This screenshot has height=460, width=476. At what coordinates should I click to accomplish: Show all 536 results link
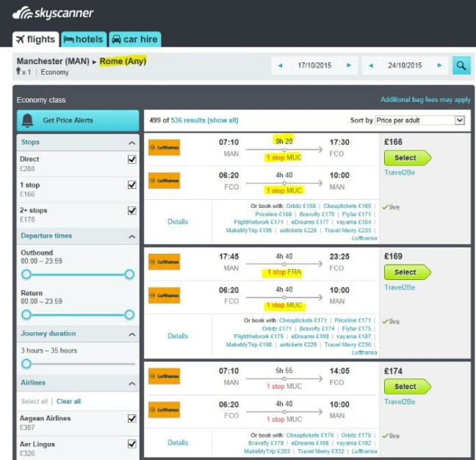click(204, 121)
